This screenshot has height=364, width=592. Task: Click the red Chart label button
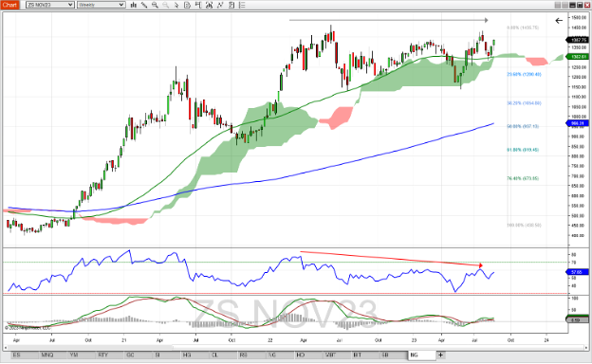coord(9,5)
